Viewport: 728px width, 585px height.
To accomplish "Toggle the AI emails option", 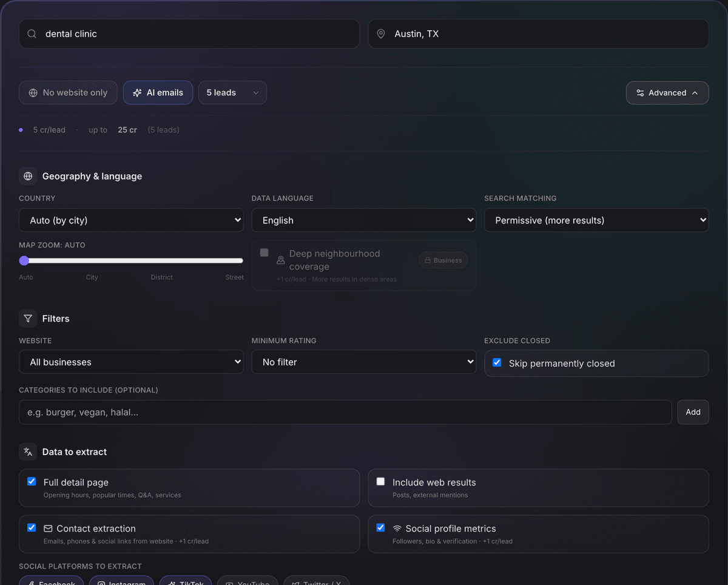I will pyautogui.click(x=158, y=93).
